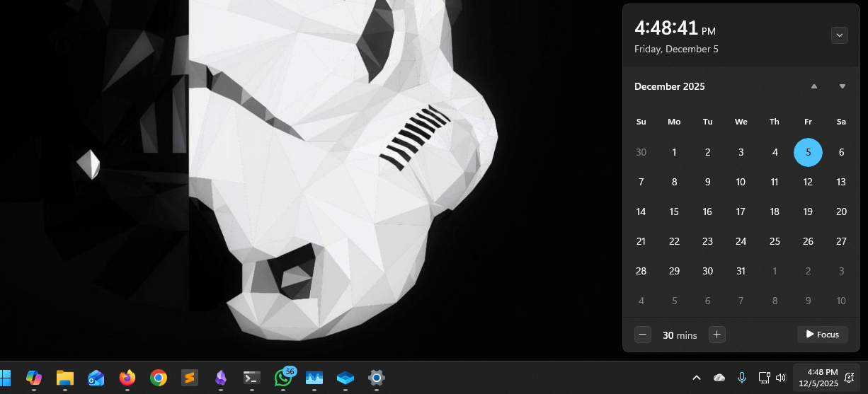Collapse the calendar using the chevron button

[839, 35]
